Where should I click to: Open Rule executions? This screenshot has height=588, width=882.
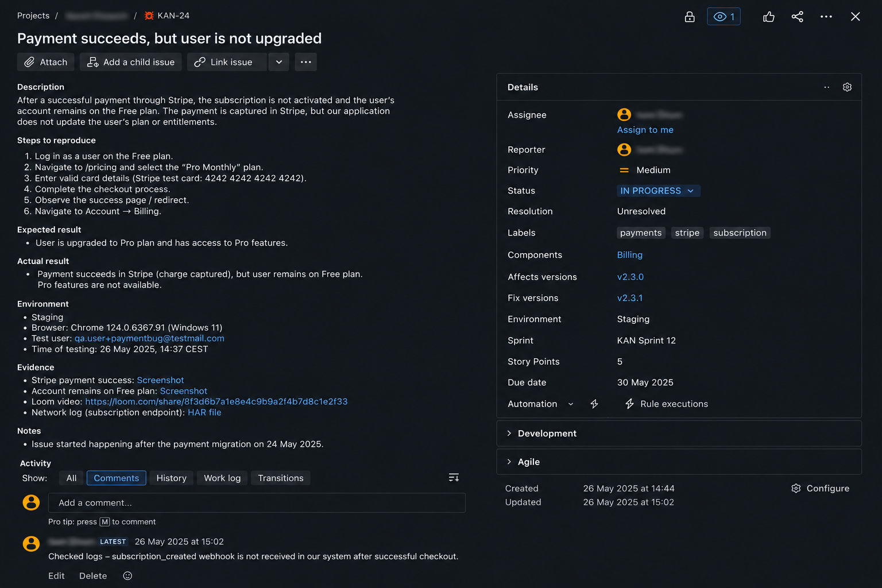666,404
